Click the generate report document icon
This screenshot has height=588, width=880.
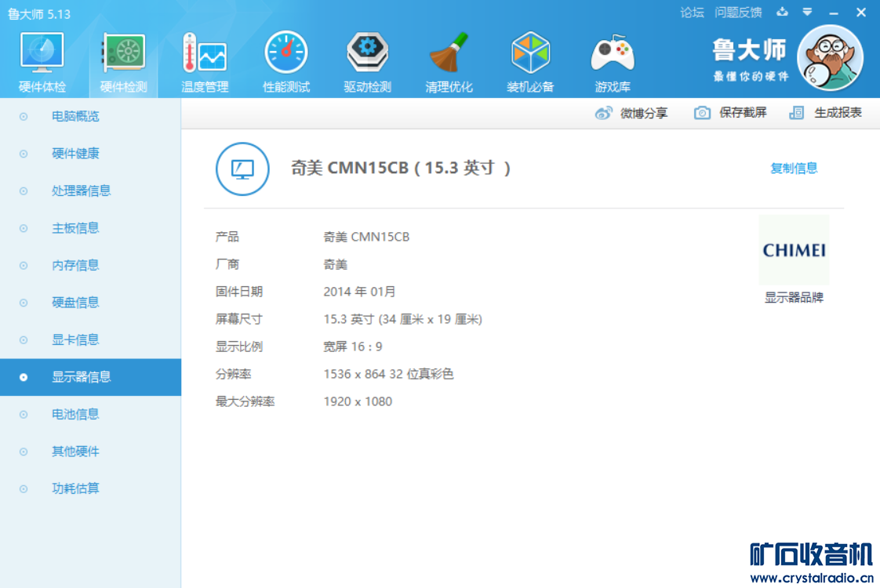tap(796, 113)
